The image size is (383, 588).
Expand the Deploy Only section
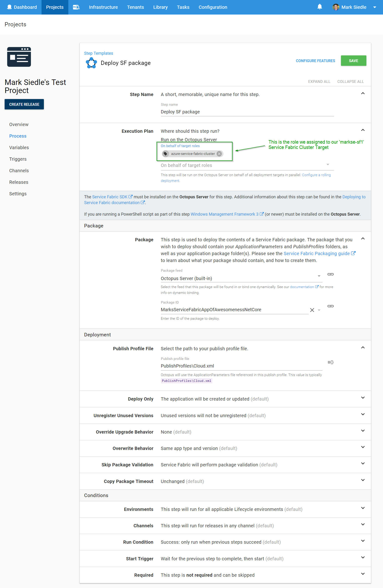363,398
